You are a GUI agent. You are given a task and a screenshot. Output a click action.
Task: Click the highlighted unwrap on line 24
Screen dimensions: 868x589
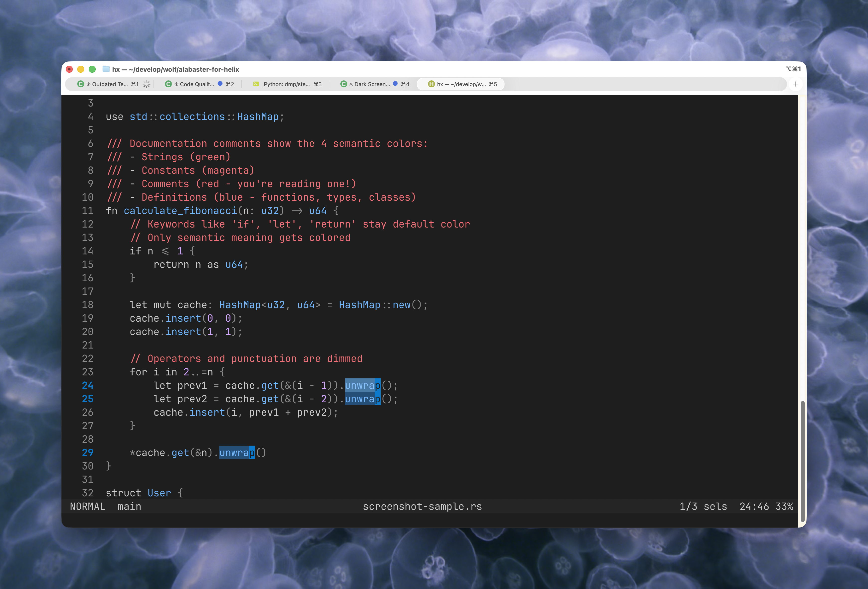coord(362,385)
